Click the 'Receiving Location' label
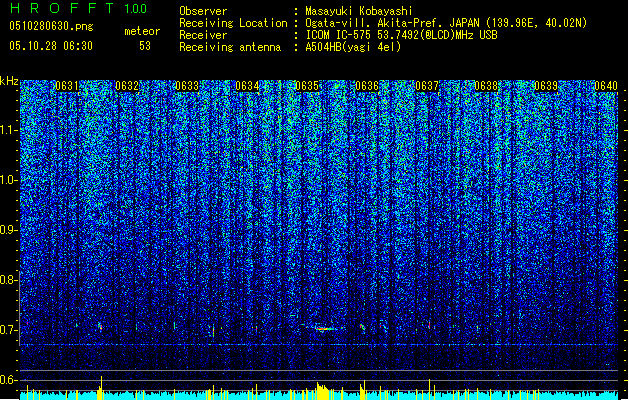Image resolution: width=629 pixels, height=400 pixels. [233, 23]
